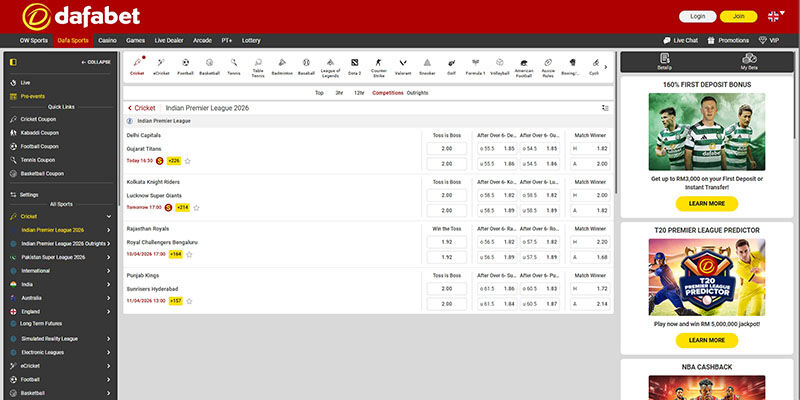Expand the International sidebar item
Viewport: 800px width, 400px height.
(109, 271)
